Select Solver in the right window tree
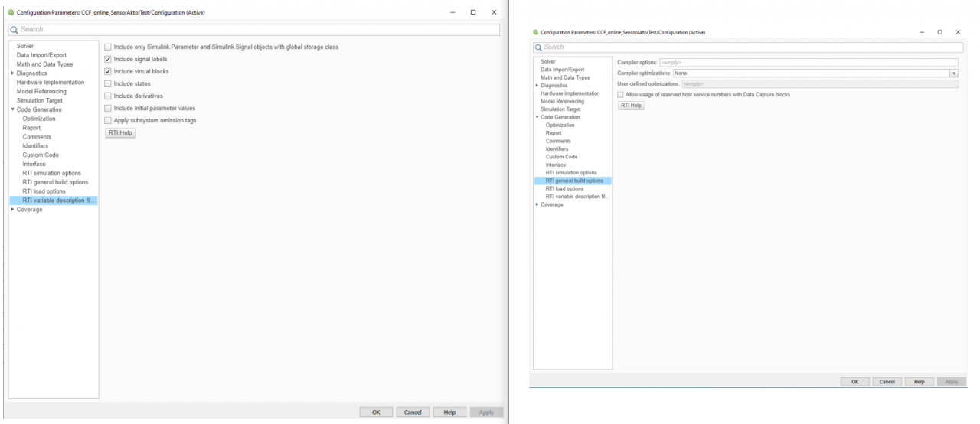 pos(548,61)
